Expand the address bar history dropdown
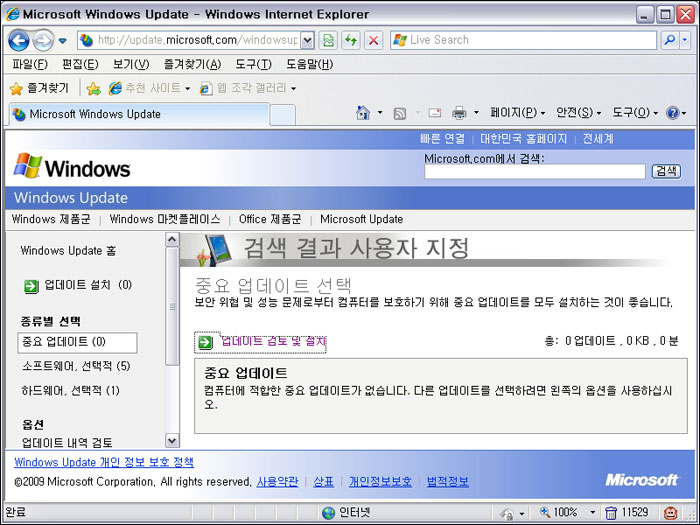The image size is (700, 525). point(307,41)
